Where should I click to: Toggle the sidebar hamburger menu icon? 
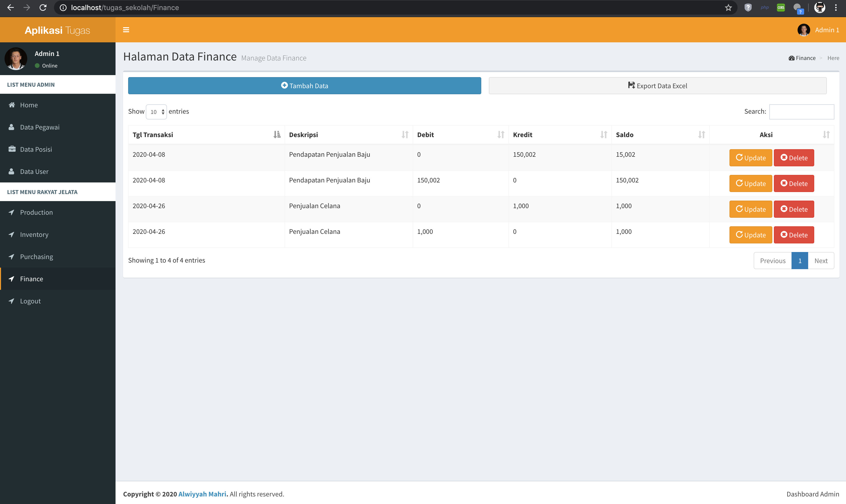(126, 30)
